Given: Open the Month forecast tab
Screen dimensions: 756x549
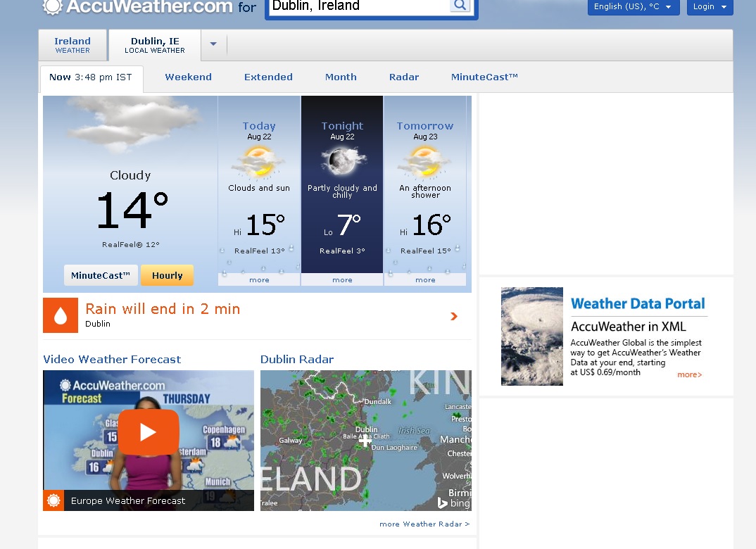Looking at the screenshot, I should pyautogui.click(x=341, y=77).
